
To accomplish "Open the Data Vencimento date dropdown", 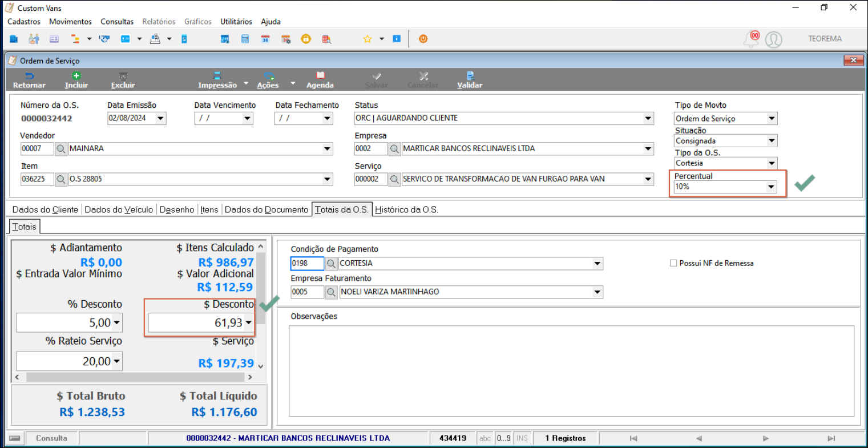I will tap(247, 118).
